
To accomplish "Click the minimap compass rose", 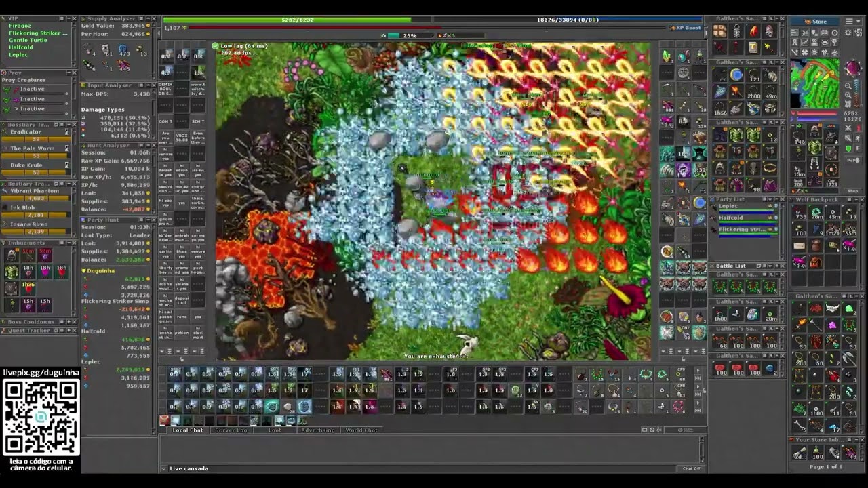I will (x=854, y=68).
